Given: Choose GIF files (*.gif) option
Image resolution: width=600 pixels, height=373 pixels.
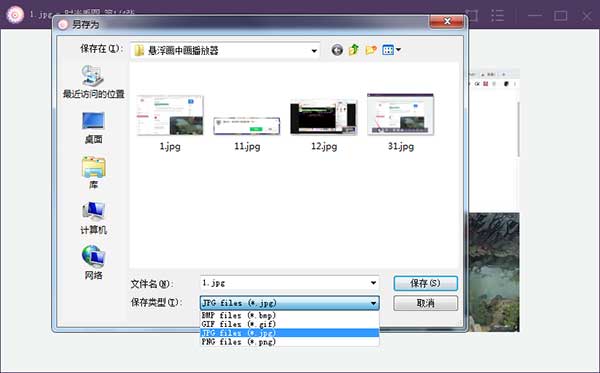Looking at the screenshot, I should [x=290, y=324].
